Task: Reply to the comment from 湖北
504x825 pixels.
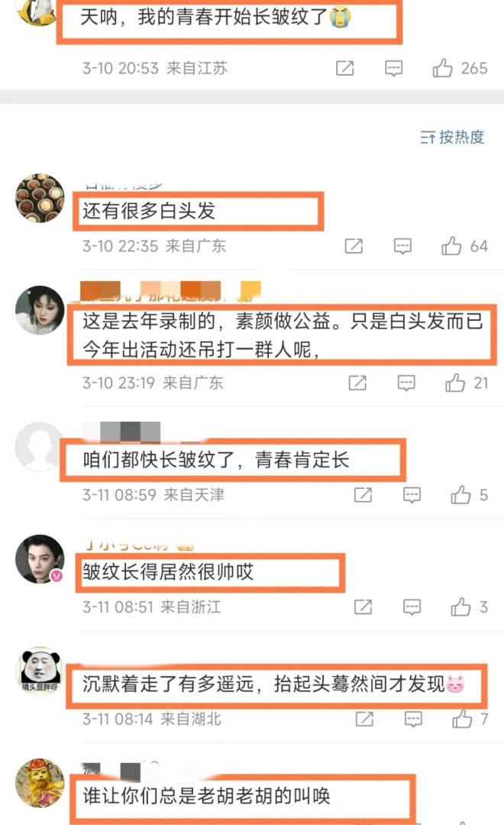Action: [x=413, y=719]
